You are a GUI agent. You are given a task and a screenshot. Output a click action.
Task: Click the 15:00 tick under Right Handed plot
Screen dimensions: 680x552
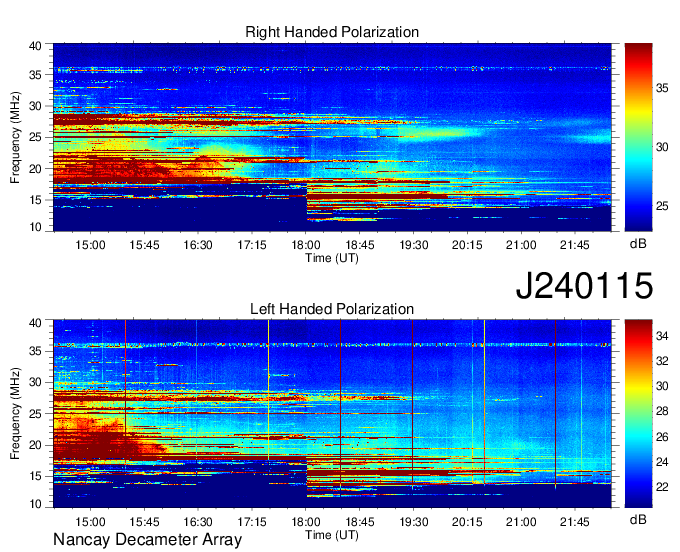pos(90,245)
